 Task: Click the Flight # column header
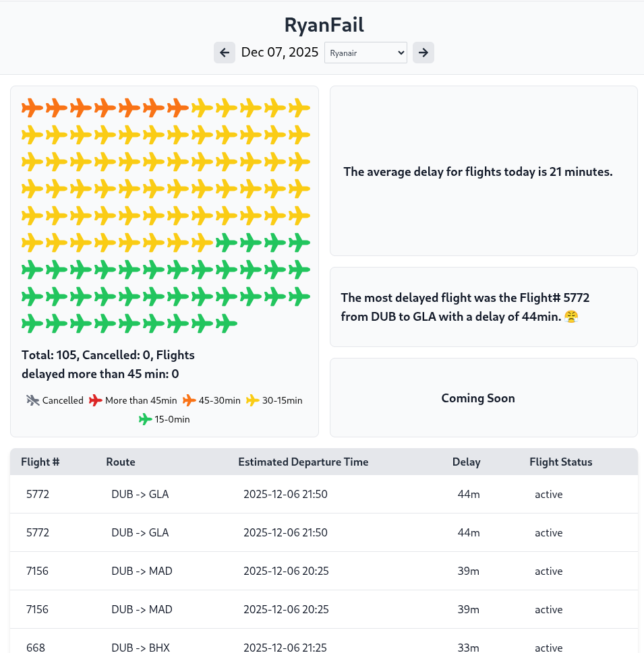[x=40, y=462]
